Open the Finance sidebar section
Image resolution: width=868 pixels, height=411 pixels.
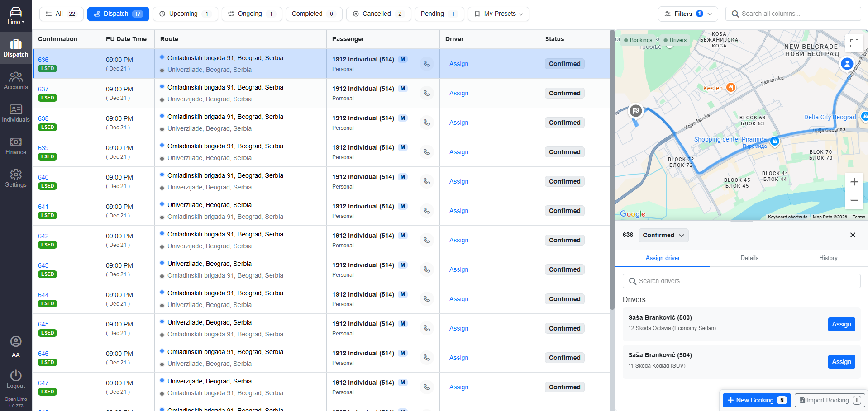[x=16, y=146]
